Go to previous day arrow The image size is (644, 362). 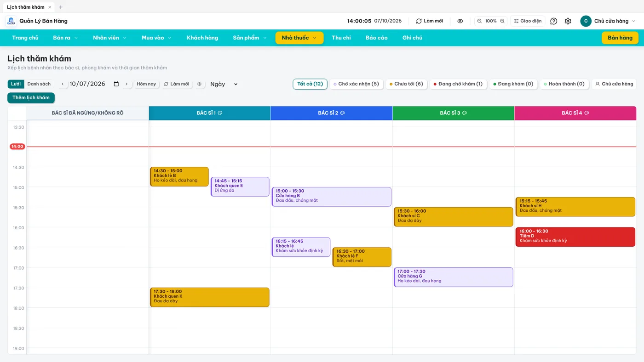click(x=63, y=84)
